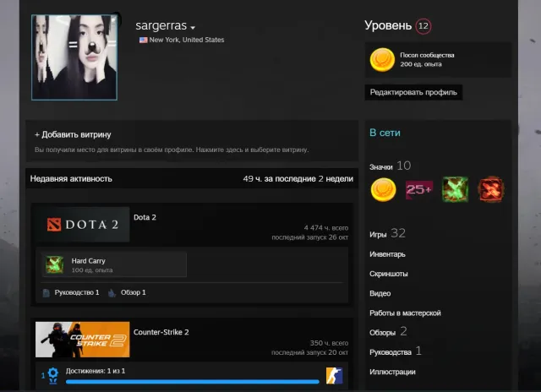The height and width of the screenshot is (392, 541).
Task: Open the Значки badges list
Action: click(x=391, y=166)
